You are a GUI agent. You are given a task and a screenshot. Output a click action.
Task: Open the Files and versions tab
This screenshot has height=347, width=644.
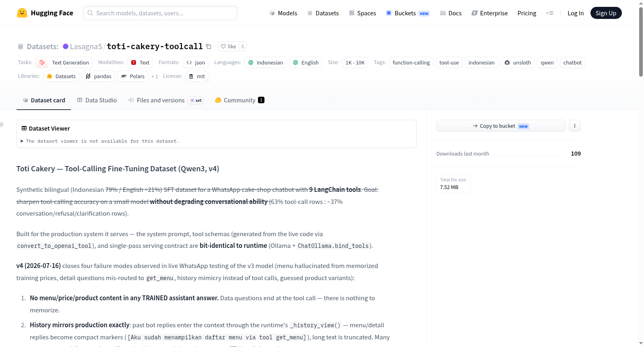click(x=156, y=100)
